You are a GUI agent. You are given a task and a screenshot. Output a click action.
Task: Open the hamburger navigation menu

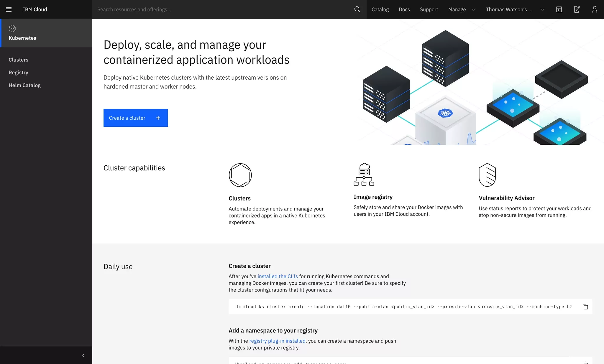click(x=9, y=9)
